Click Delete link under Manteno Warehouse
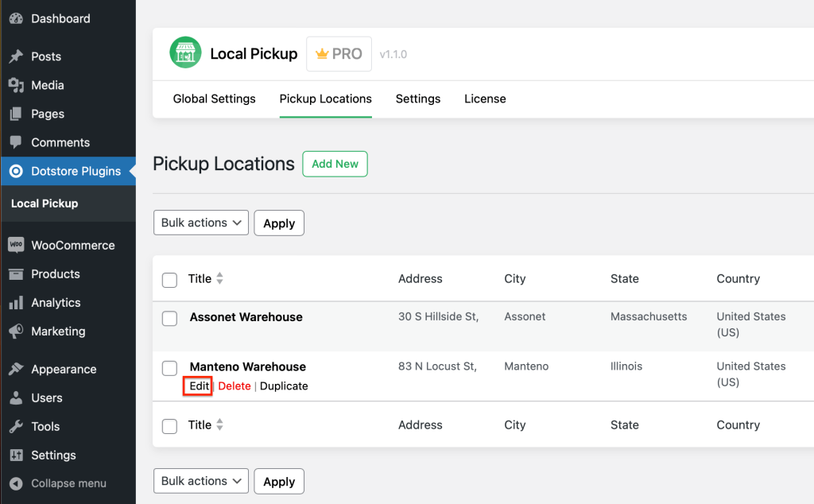 tap(235, 386)
